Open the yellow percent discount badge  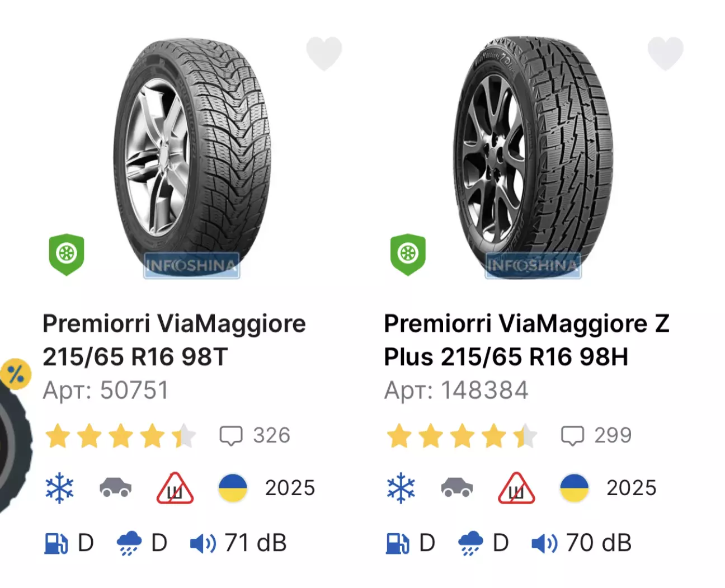16,374
